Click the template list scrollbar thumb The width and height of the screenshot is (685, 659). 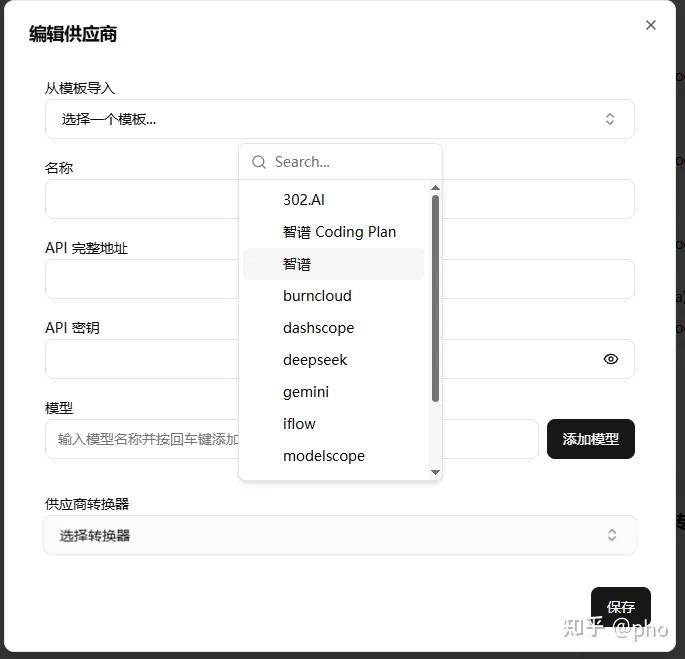click(x=435, y=298)
